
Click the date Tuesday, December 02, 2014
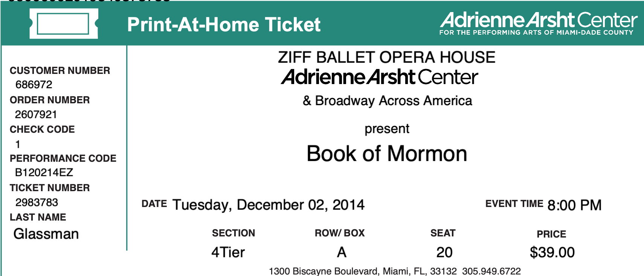269,205
